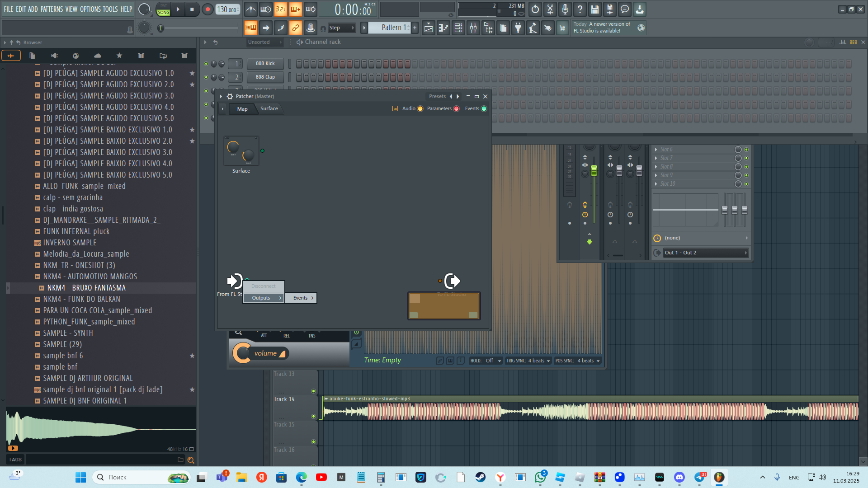
Task: Toggle typing keyboard to piano icon
Action: [x=250, y=28]
